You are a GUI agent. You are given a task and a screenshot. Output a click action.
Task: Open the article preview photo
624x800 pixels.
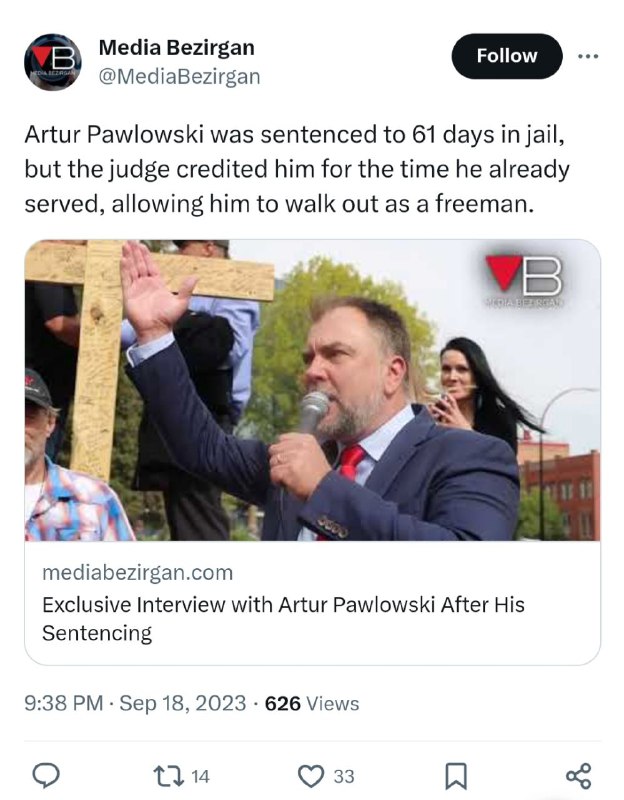tap(312, 390)
